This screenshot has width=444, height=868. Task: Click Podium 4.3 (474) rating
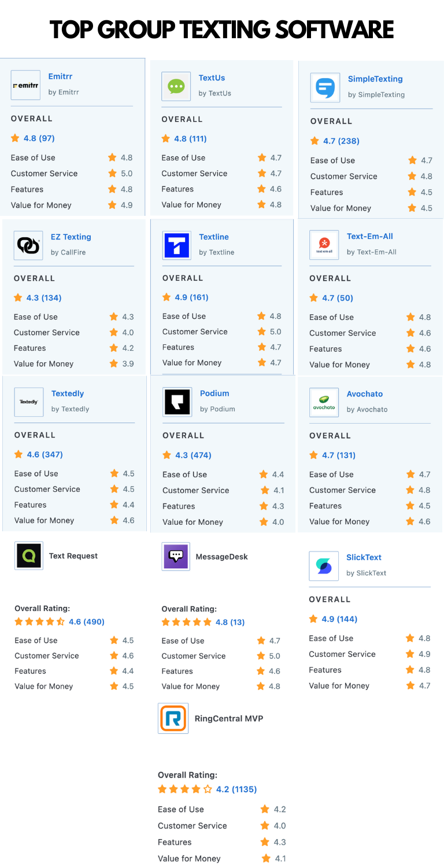[193, 455]
